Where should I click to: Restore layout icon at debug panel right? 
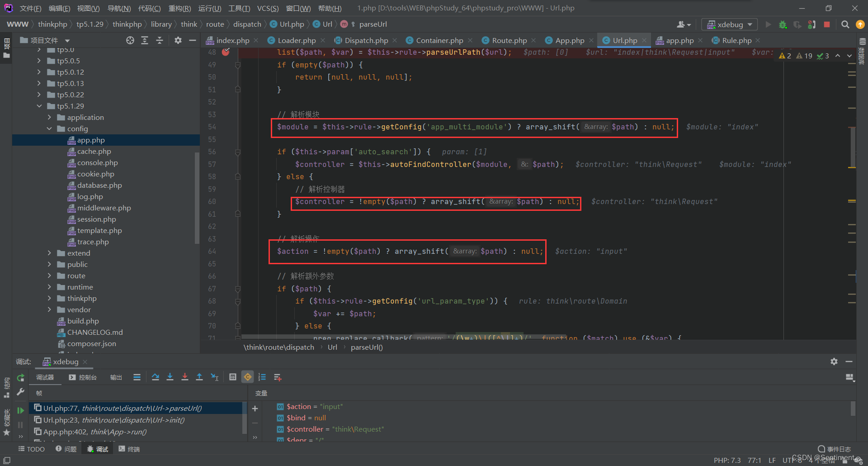[850, 377]
